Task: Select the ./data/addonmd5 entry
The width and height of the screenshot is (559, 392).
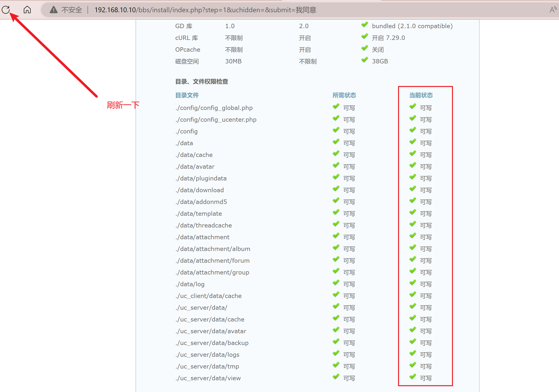Action: pyautogui.click(x=201, y=202)
